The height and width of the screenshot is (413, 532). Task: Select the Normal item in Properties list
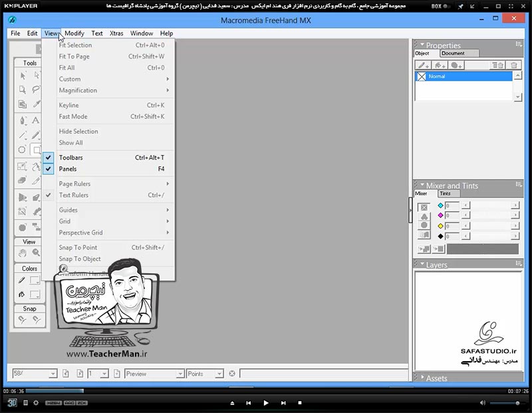point(464,76)
